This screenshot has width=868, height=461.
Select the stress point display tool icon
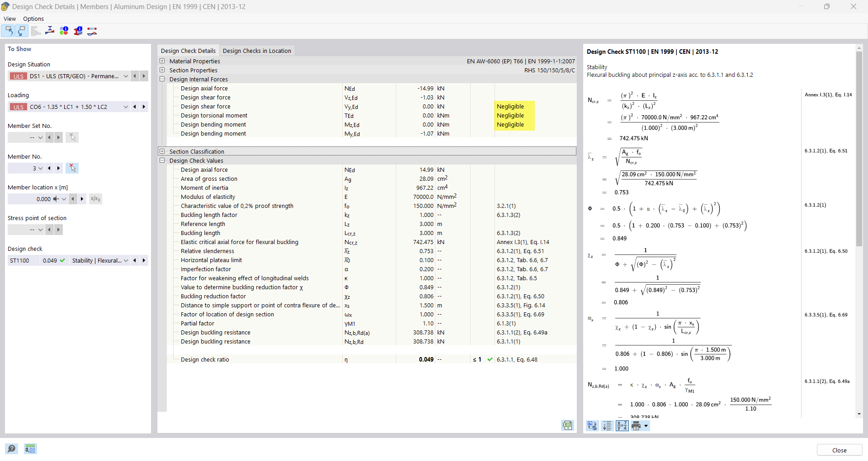pyautogui.click(x=50, y=30)
